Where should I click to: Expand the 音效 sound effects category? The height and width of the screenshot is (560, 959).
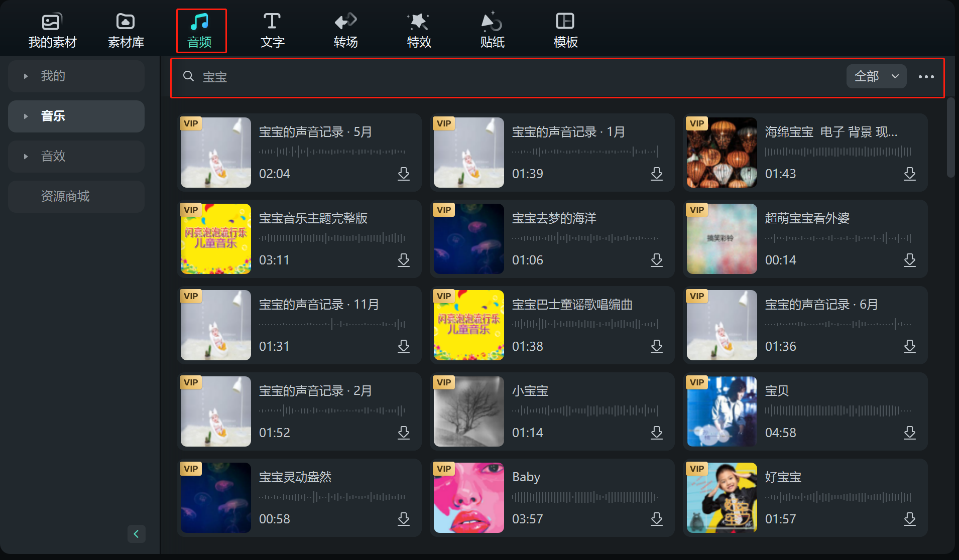coord(53,156)
